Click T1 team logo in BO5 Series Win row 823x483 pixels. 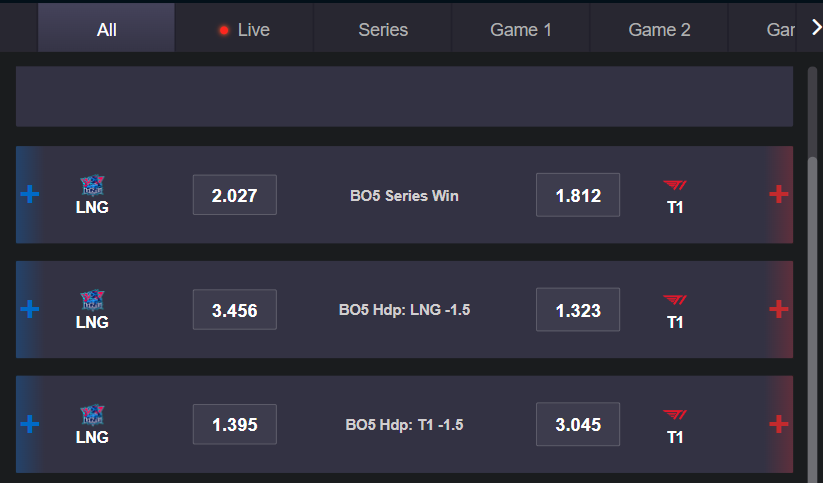[x=675, y=185]
